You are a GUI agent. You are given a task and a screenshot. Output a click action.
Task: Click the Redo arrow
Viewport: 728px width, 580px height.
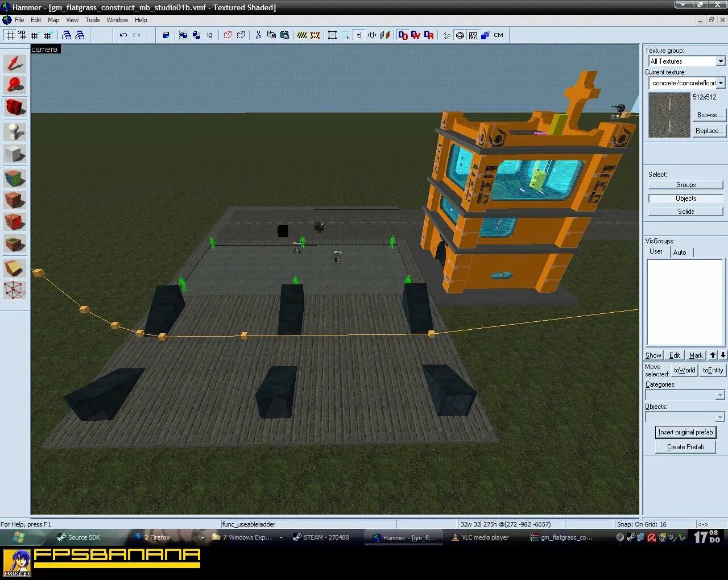click(x=136, y=35)
